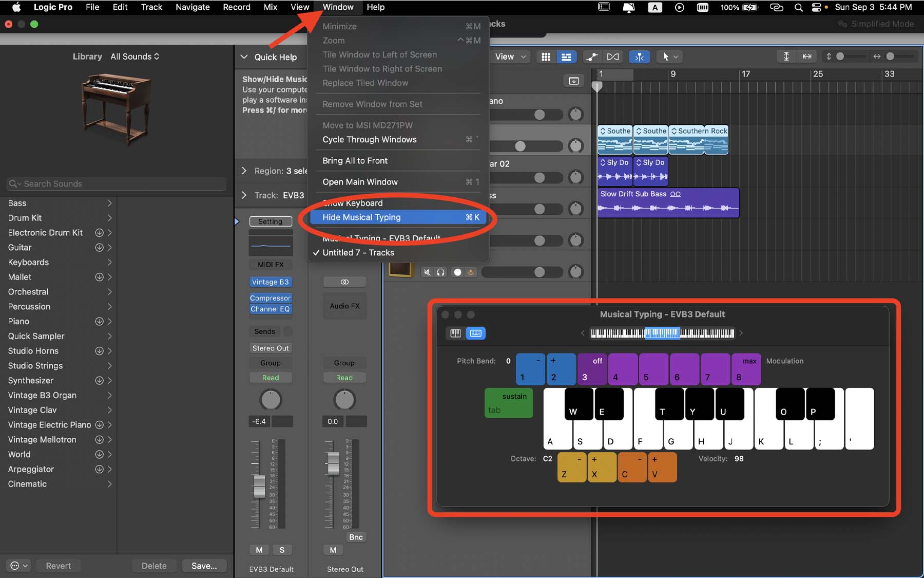The height and width of the screenshot is (578, 924).
Task: Click the Bnc bounce button on Stereo Out
Action: (356, 537)
